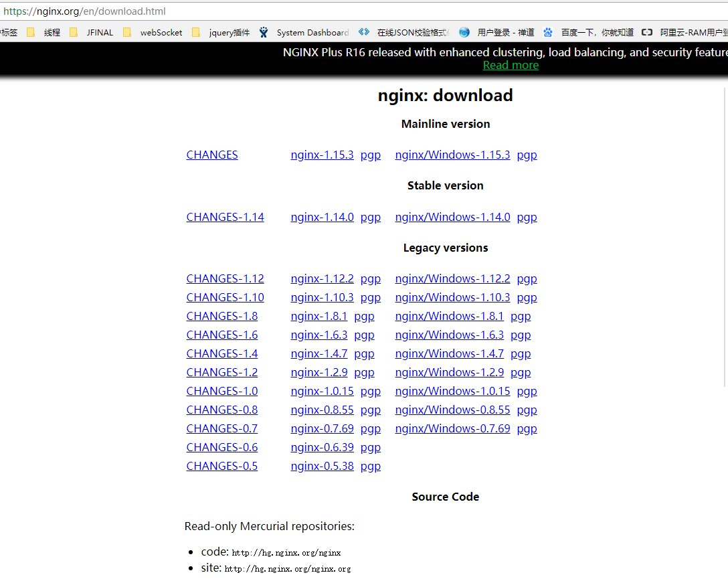Download nginx-1.8.1 source

[319, 316]
